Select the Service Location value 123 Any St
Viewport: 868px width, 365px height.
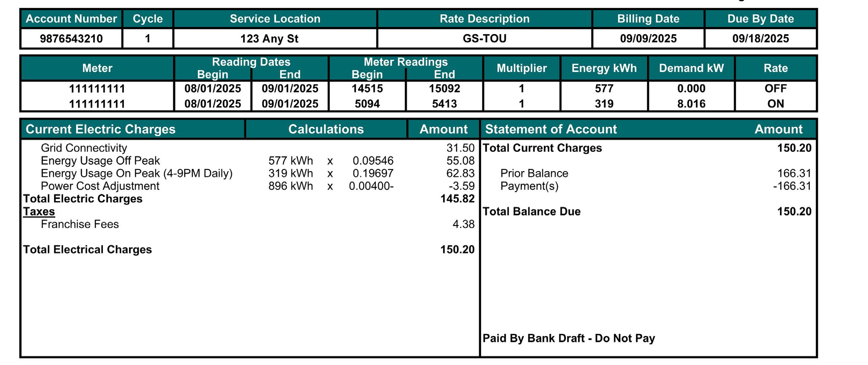click(269, 39)
